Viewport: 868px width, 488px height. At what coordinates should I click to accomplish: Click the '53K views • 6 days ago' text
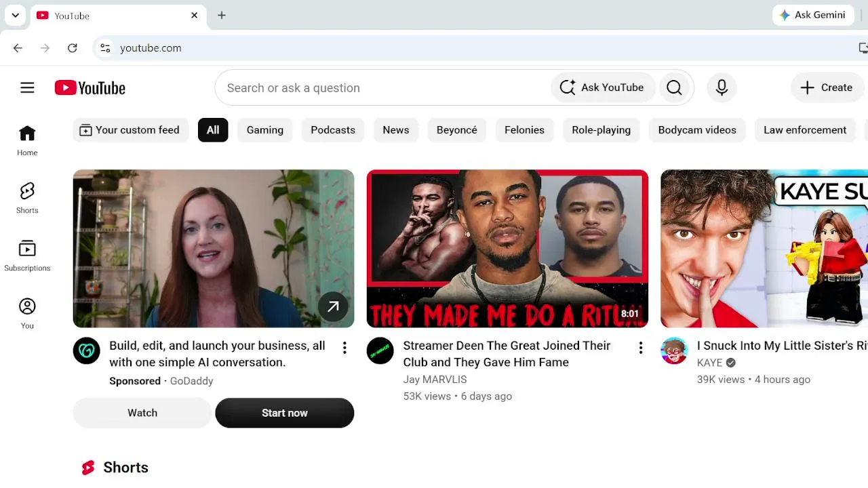click(x=458, y=396)
